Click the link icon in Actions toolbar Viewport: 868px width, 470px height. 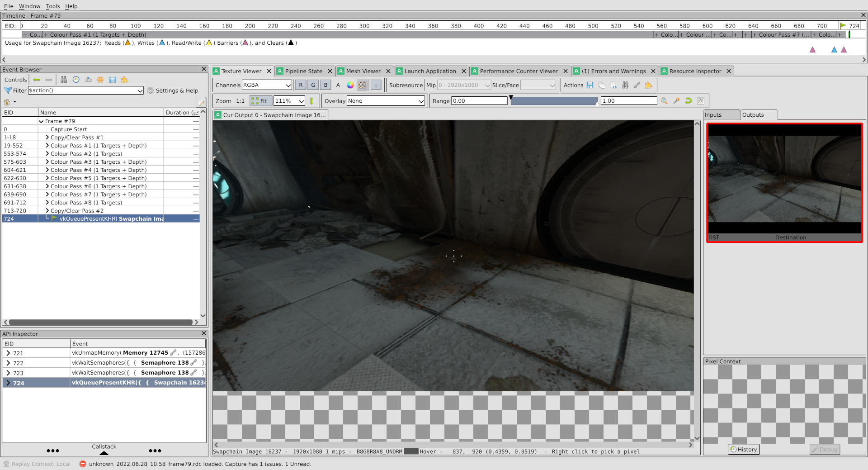637,85
